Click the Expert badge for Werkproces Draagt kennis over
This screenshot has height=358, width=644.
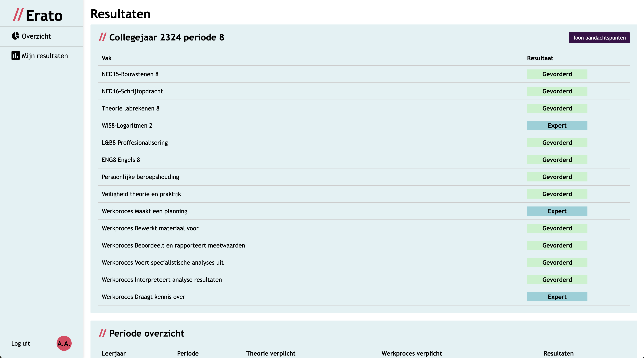click(x=557, y=297)
